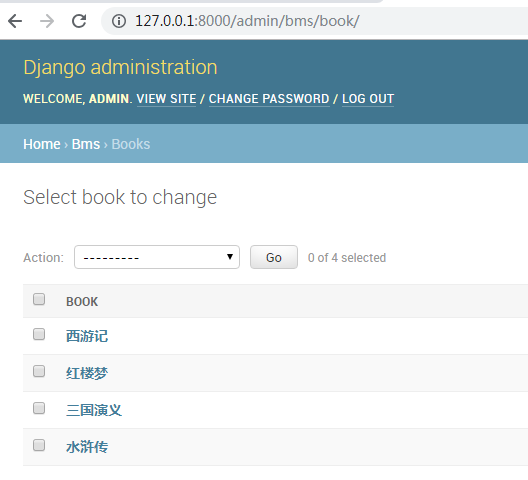
Task: Check the box for 三国演义
Action: pyautogui.click(x=39, y=408)
